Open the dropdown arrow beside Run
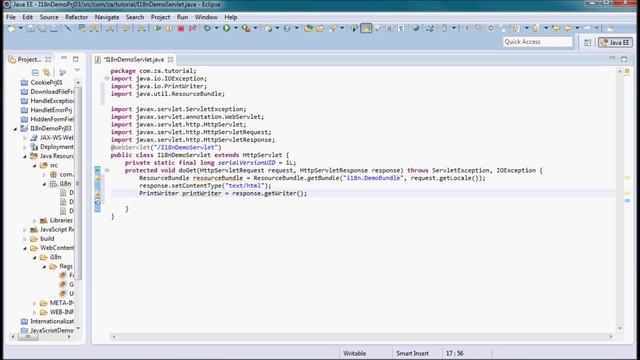 click(236, 28)
